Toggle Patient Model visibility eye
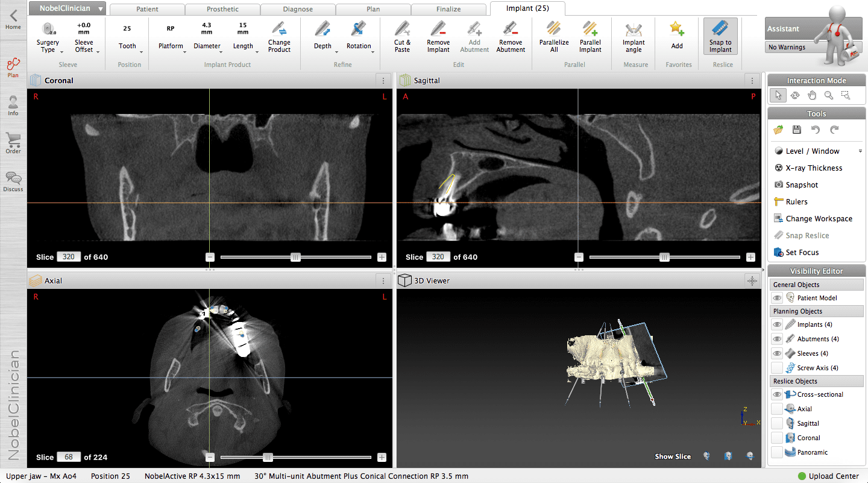The image size is (868, 483). click(777, 298)
